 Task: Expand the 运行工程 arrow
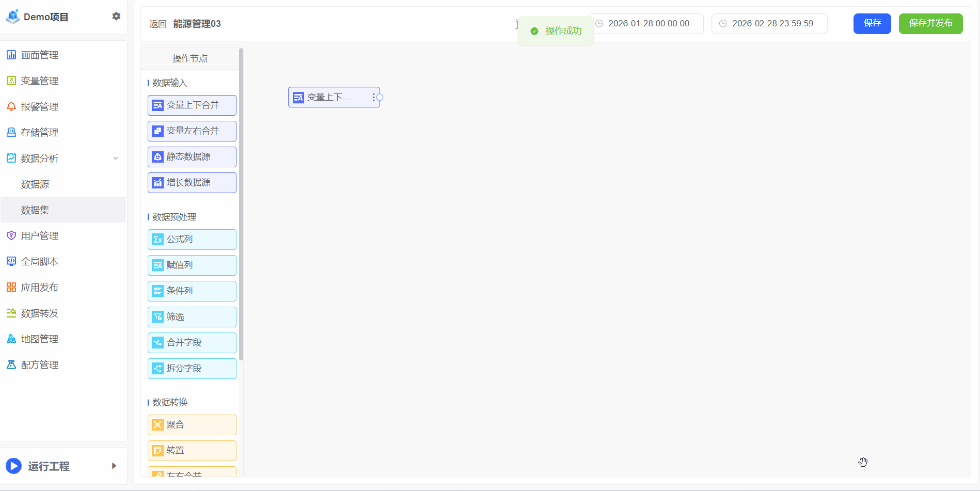(x=114, y=466)
